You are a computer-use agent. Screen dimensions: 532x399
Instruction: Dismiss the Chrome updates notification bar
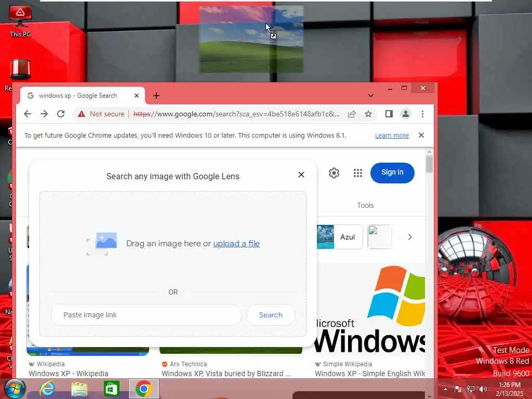pyautogui.click(x=421, y=135)
